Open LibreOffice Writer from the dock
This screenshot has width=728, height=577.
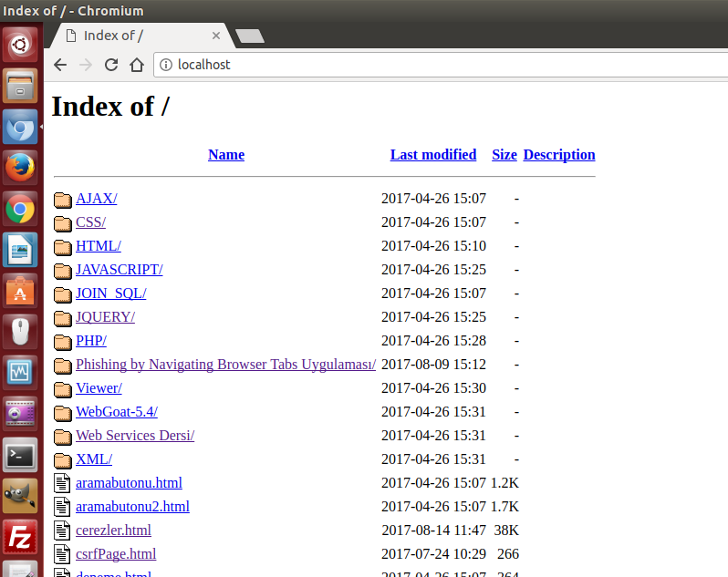pyautogui.click(x=20, y=250)
